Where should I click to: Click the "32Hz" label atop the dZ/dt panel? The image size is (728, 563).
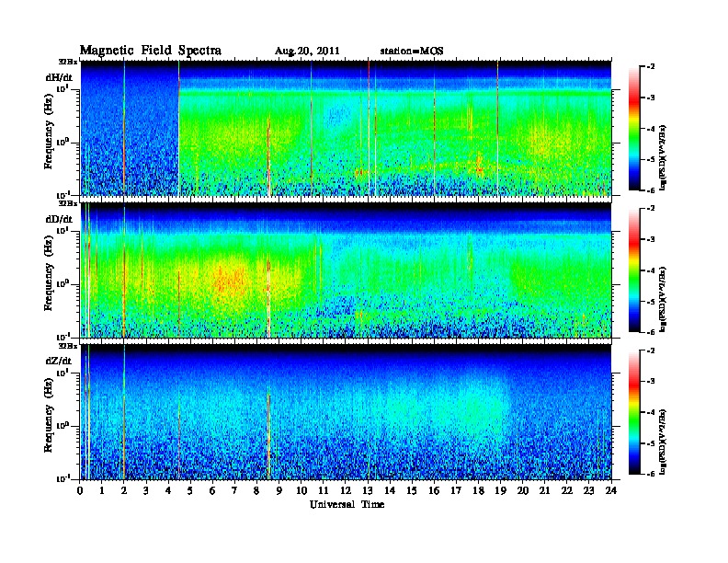click(x=68, y=346)
